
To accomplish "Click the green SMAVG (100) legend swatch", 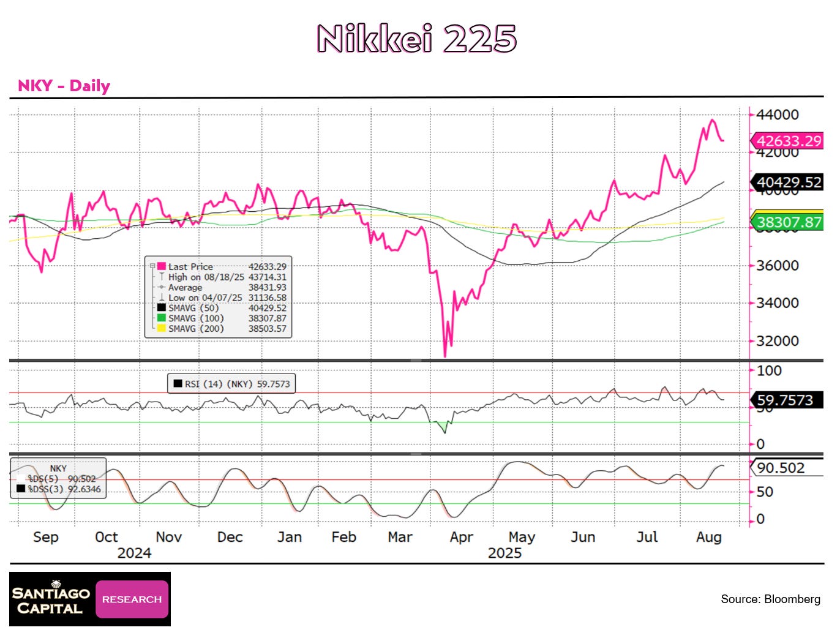I will pyautogui.click(x=162, y=318).
